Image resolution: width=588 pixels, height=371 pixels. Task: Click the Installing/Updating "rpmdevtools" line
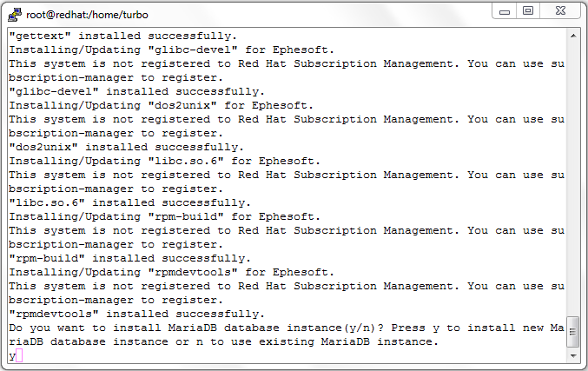pyautogui.click(x=171, y=272)
